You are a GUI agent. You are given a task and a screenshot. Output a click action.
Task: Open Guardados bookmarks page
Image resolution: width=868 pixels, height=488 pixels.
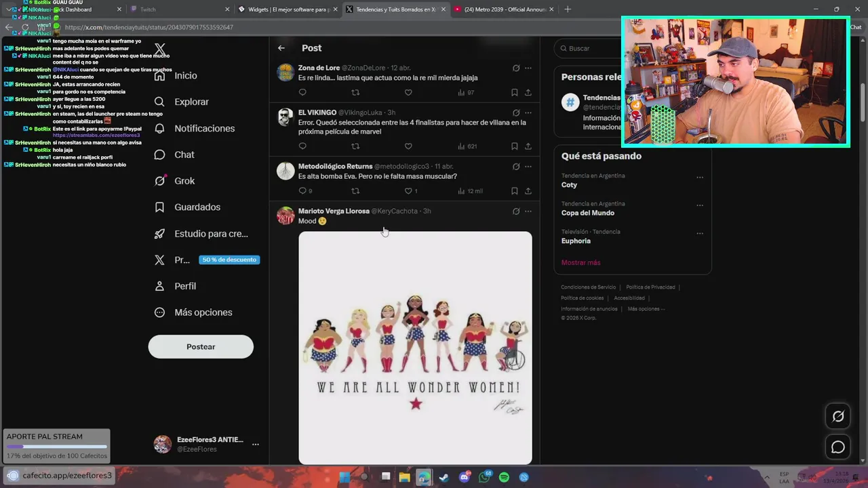point(187,207)
